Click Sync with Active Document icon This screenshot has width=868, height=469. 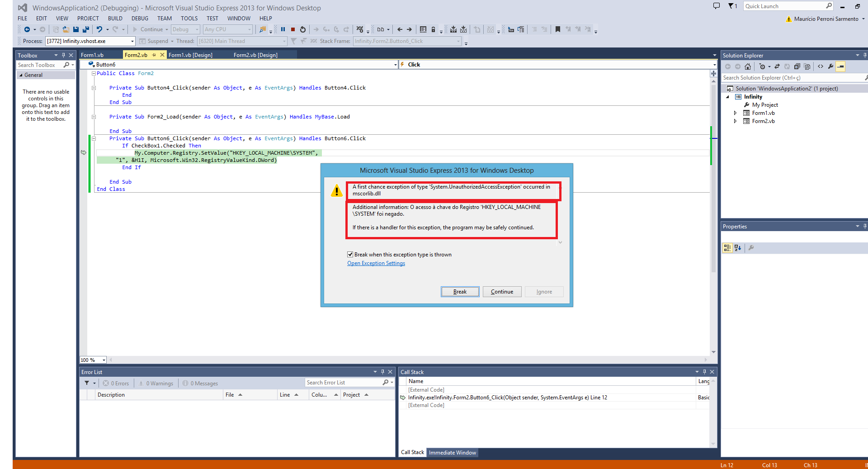[x=777, y=66]
